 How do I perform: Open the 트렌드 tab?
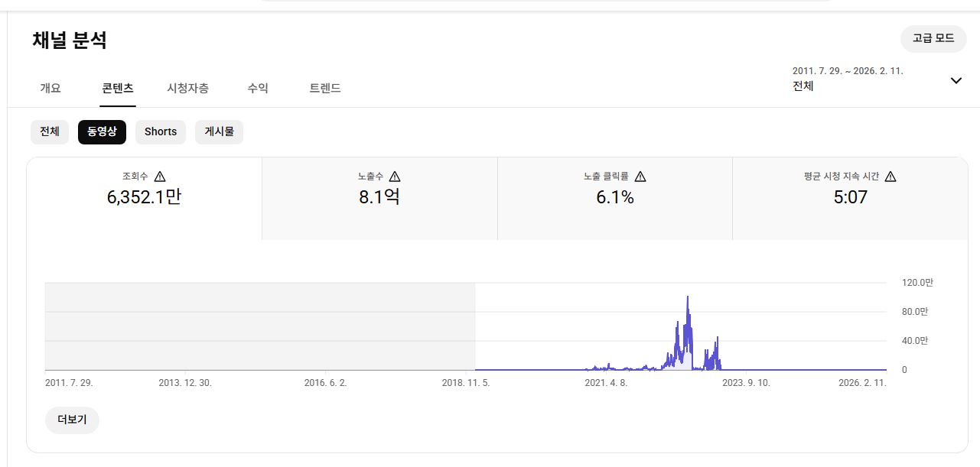point(325,88)
